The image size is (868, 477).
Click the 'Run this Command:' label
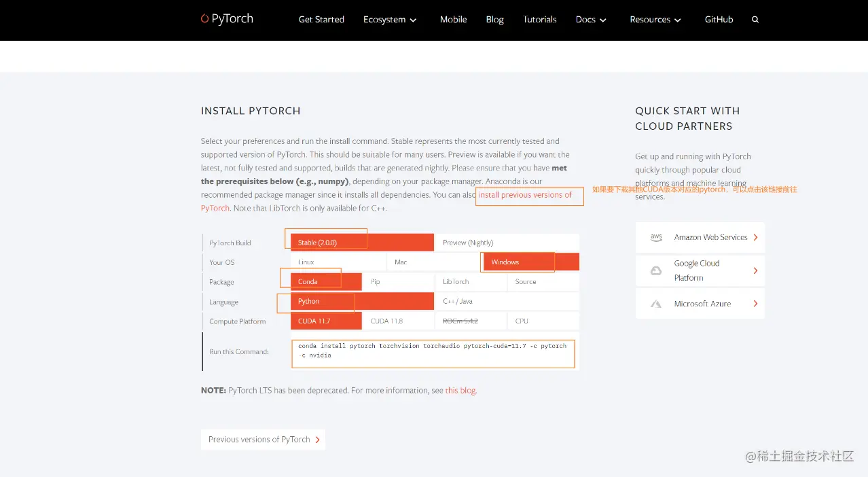tap(239, 352)
